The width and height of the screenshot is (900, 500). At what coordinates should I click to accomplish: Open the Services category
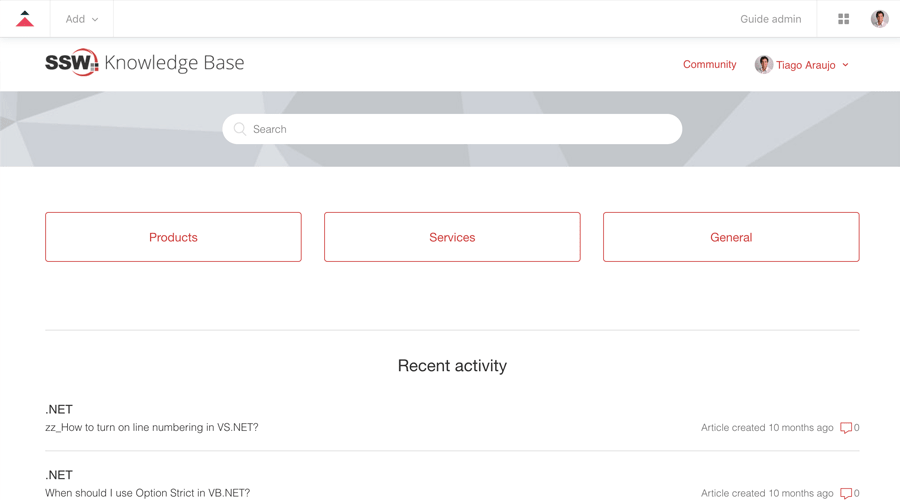tap(452, 237)
